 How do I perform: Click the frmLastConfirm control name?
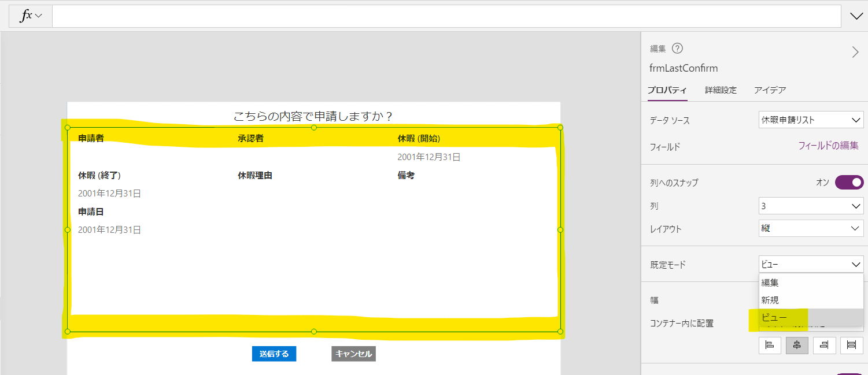click(684, 68)
